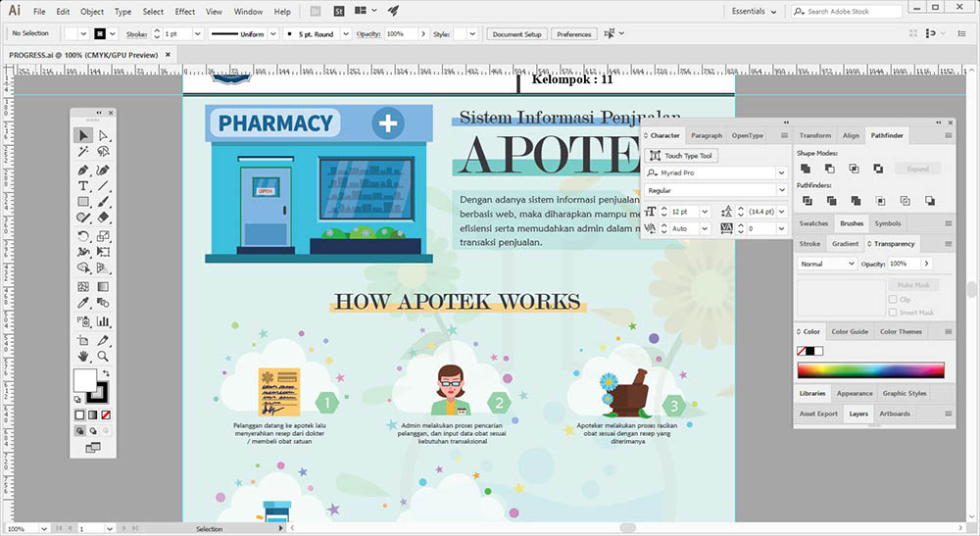Select the Selection tool arrow
The width and height of the screenshot is (980, 536).
pyautogui.click(x=83, y=135)
